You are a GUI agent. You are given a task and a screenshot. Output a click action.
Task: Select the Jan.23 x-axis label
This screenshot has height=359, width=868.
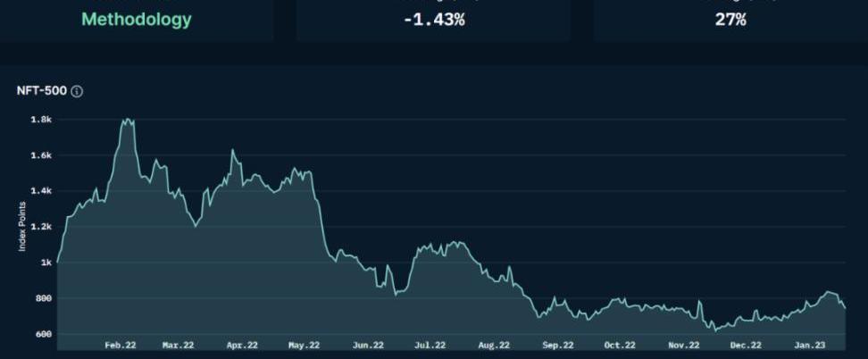click(809, 345)
